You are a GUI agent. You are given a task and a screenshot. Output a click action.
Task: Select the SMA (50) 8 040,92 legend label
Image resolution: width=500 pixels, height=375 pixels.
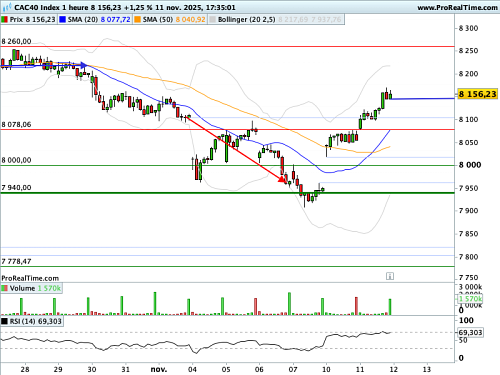174,20
